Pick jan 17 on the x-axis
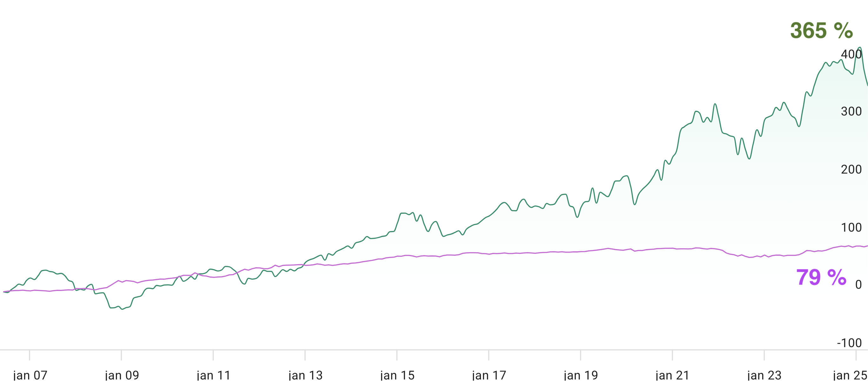868x389 pixels. click(489, 375)
